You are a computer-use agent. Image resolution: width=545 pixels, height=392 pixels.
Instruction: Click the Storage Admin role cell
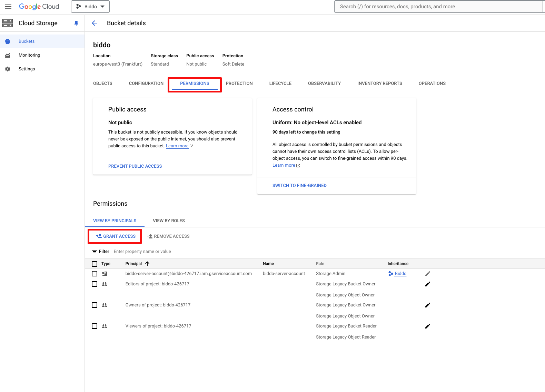pos(330,274)
